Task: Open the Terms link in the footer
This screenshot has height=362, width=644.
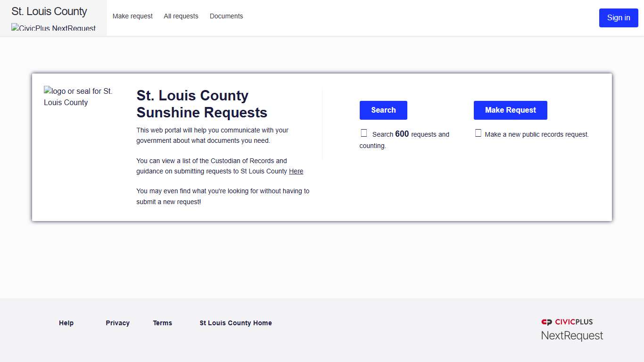Action: tap(162, 323)
